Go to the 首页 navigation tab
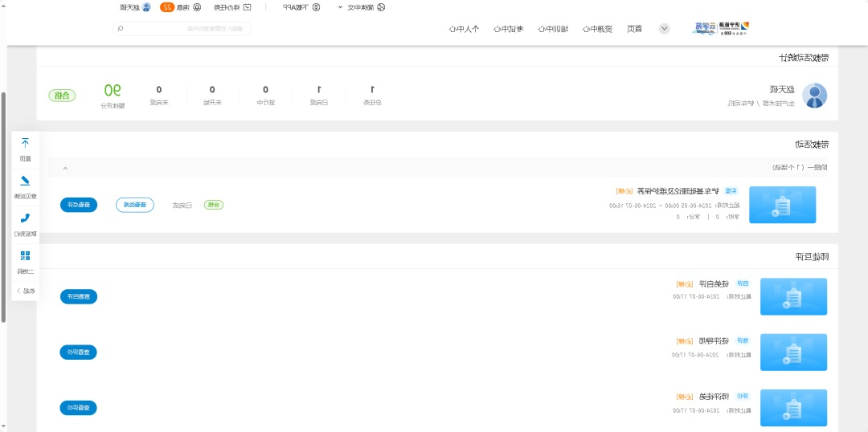This screenshot has height=432, width=868. point(634,29)
